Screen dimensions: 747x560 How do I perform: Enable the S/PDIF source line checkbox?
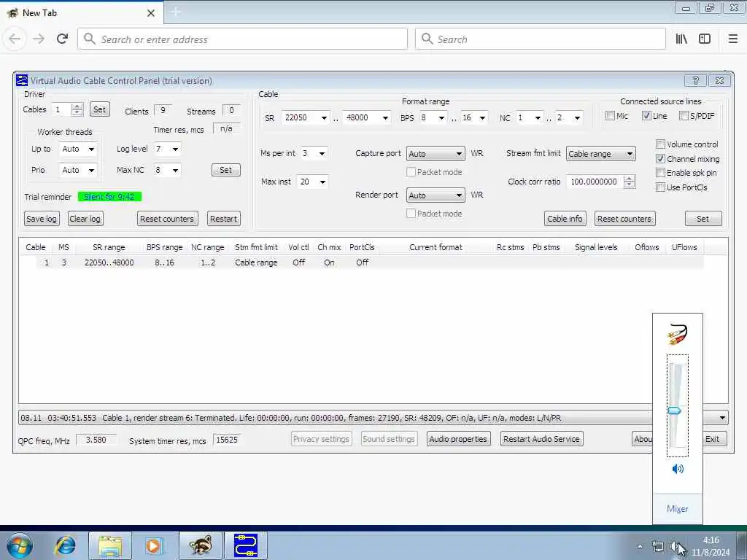pyautogui.click(x=684, y=116)
